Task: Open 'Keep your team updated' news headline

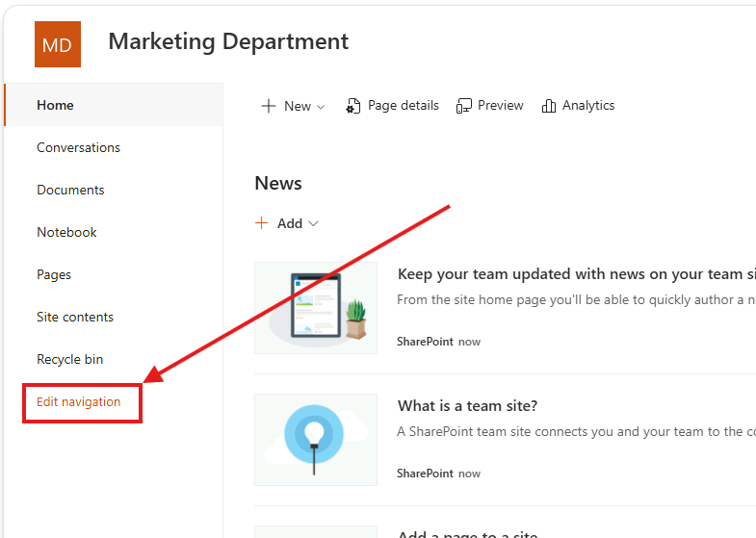Action: (x=577, y=274)
